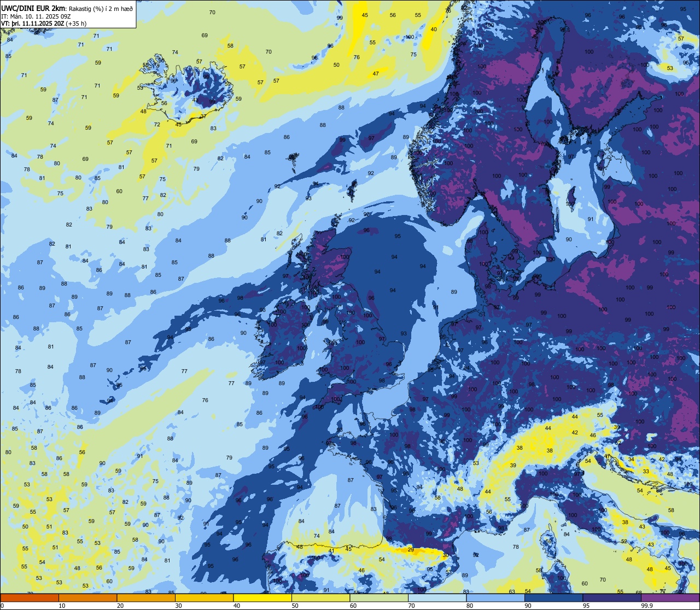Screen dimensions: 700x610
Task: Click the legend scale label 70
Action: point(411,606)
